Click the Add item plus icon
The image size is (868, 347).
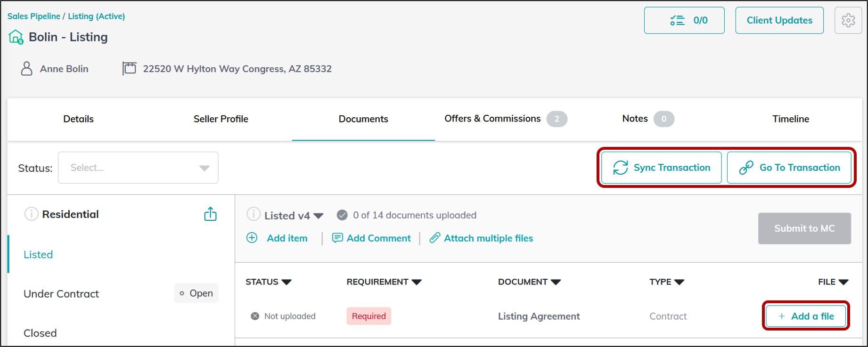(x=252, y=238)
